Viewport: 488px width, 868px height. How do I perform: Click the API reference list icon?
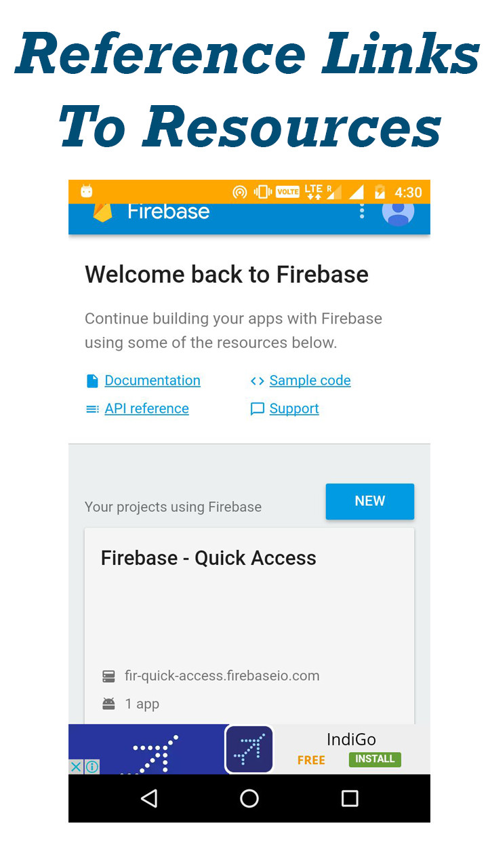coord(93,409)
